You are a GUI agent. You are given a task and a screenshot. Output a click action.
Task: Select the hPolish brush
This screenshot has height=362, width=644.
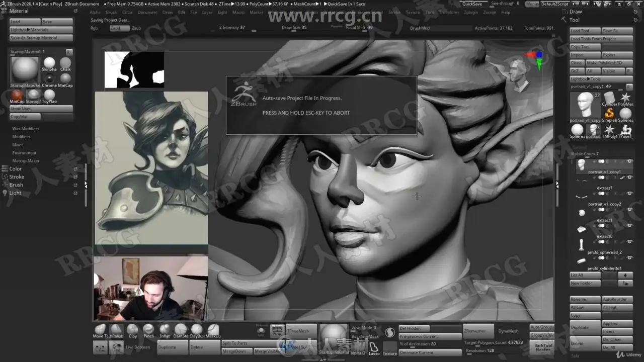click(x=116, y=330)
